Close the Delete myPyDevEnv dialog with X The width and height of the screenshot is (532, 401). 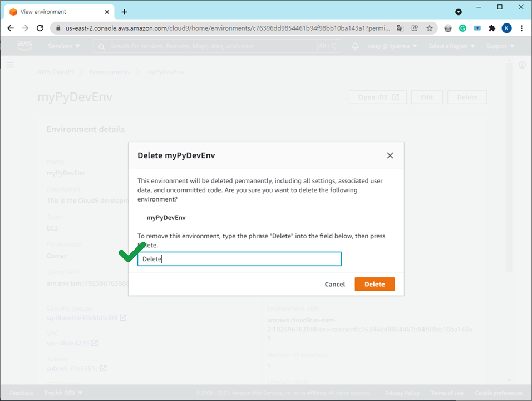coord(390,155)
